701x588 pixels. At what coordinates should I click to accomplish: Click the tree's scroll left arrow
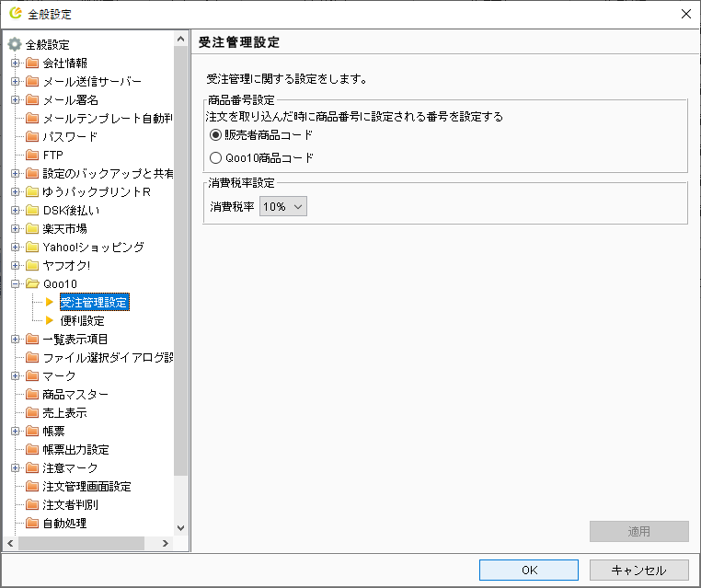coord(11,543)
